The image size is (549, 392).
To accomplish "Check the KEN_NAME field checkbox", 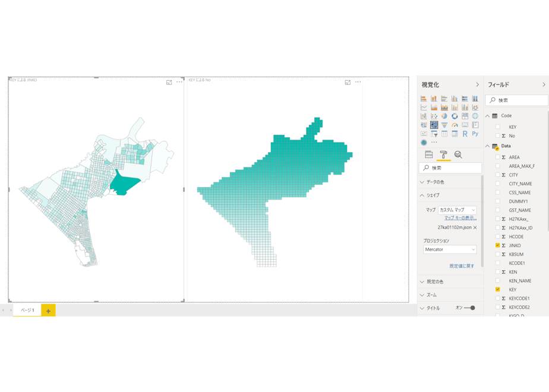I will click(497, 281).
